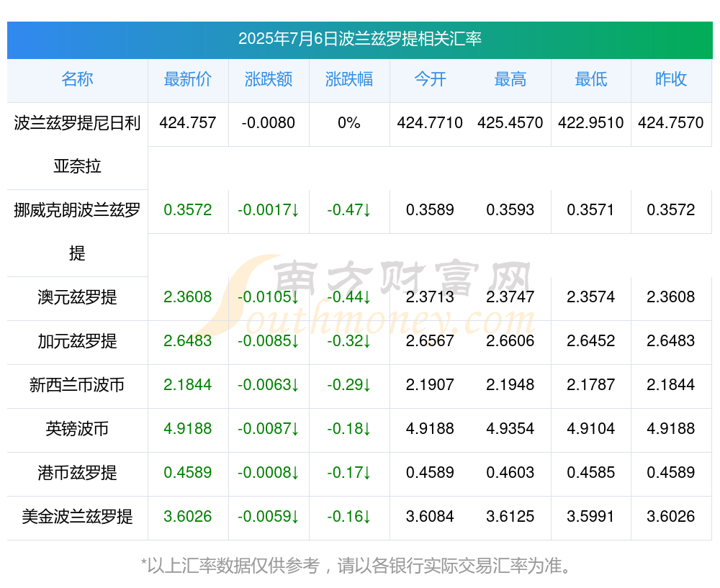Click latest price 424.757

point(187,122)
